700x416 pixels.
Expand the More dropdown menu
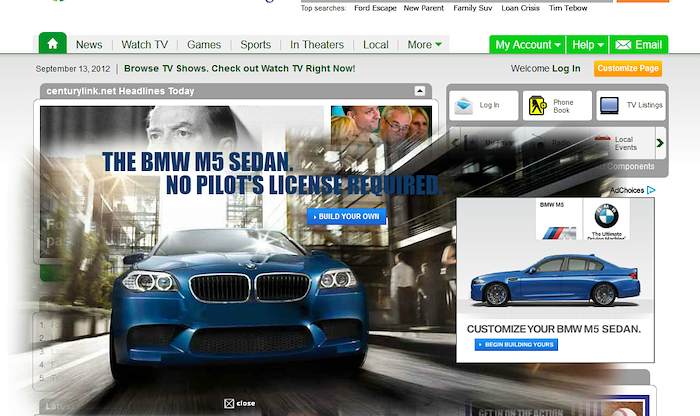(x=425, y=45)
